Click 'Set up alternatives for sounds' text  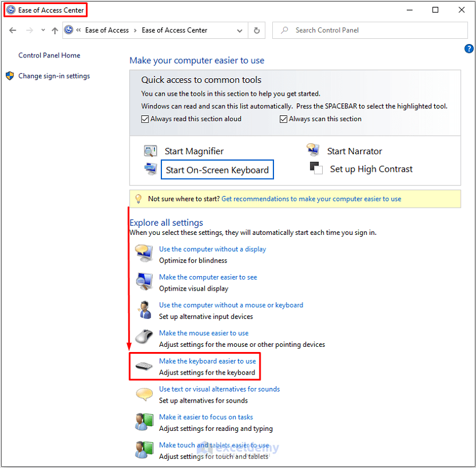tap(203, 401)
